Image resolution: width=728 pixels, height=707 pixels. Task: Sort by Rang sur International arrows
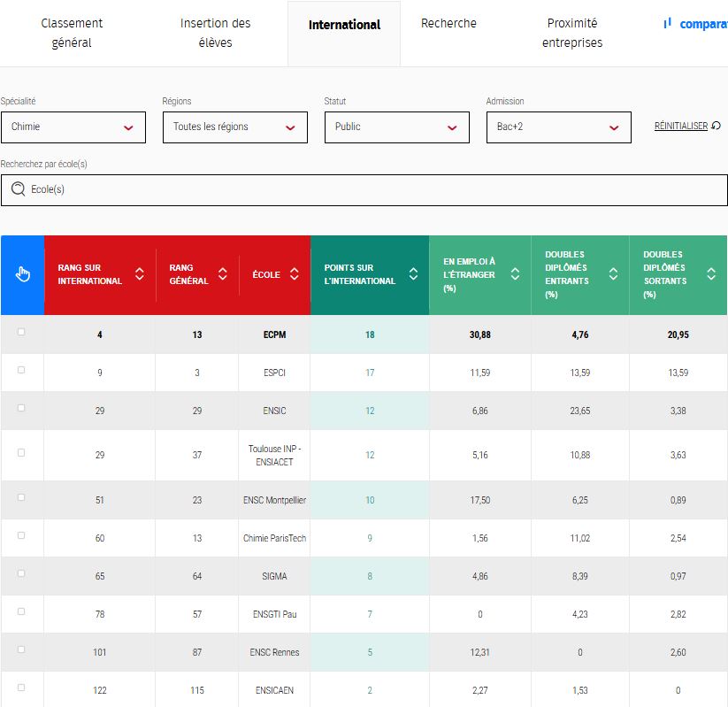139,274
